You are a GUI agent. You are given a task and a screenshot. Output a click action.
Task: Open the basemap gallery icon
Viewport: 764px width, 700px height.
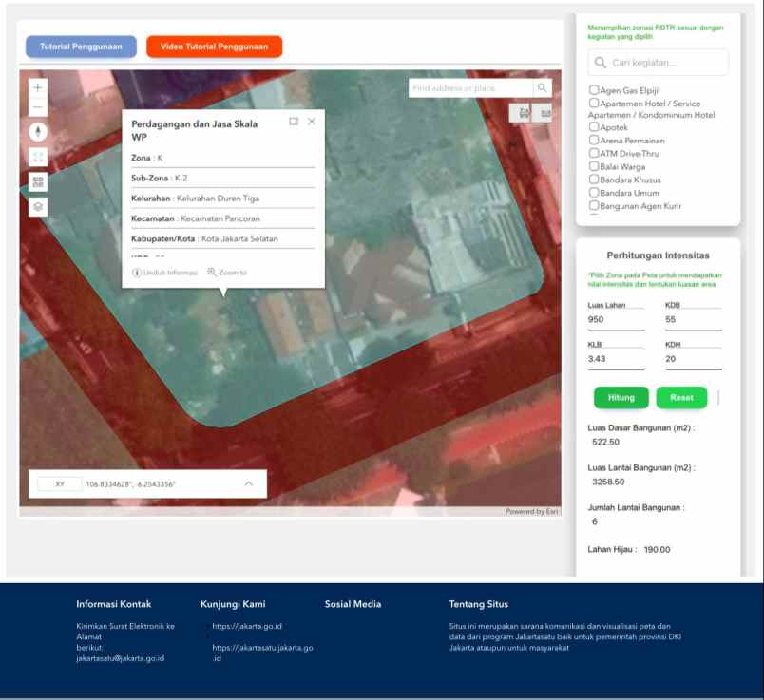tap(38, 181)
